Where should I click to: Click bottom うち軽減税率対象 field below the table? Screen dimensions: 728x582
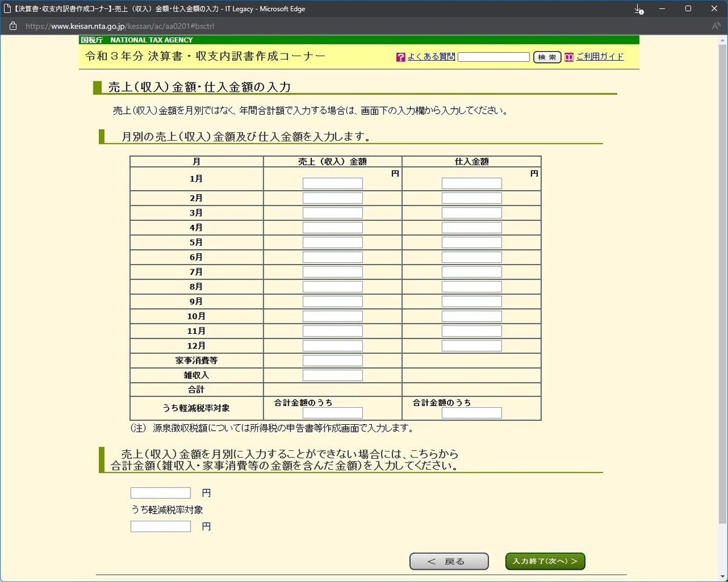click(161, 527)
